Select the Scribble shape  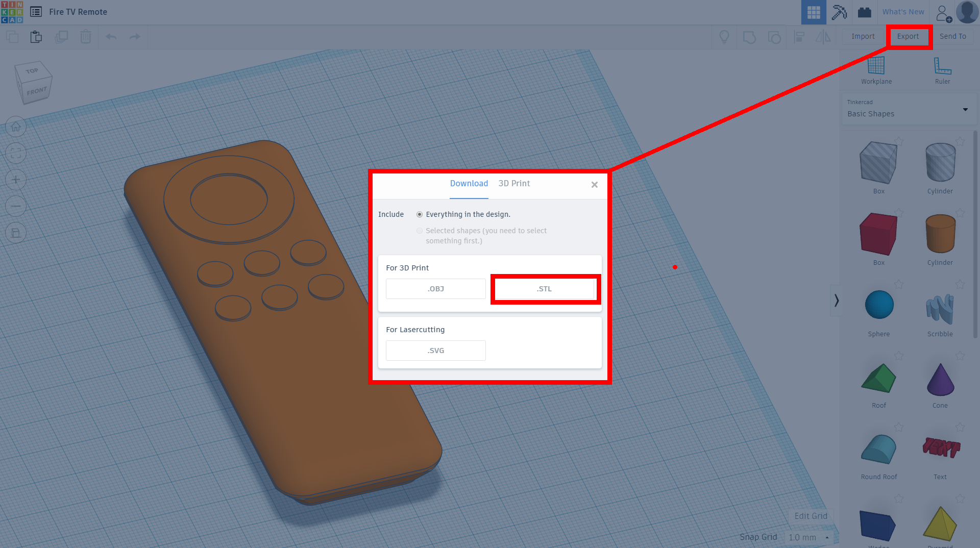click(940, 309)
